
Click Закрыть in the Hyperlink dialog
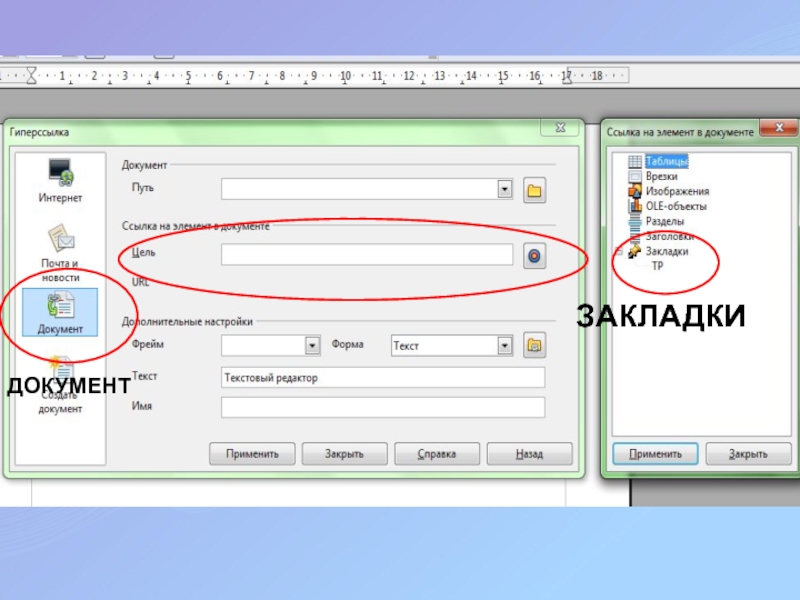tap(344, 454)
